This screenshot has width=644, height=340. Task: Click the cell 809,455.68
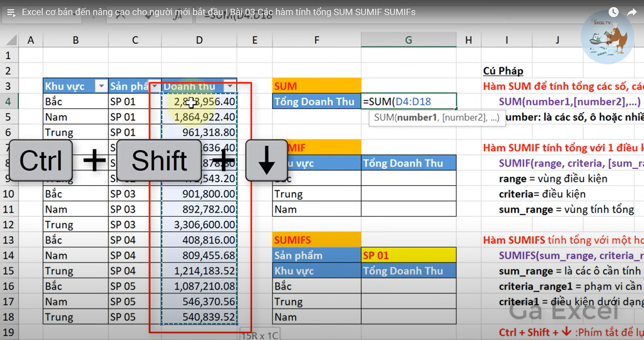(199, 256)
